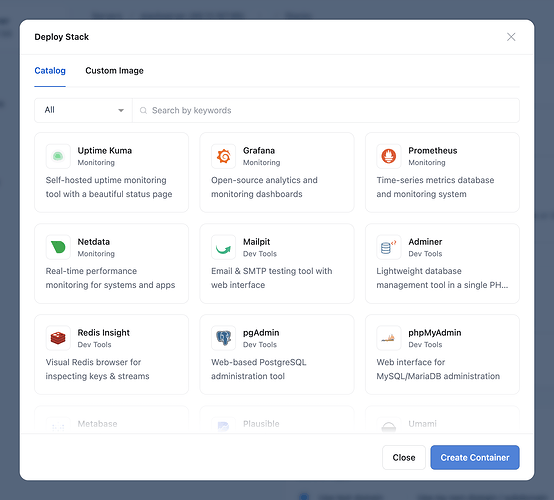Click the search magnifier icon

[143, 111]
